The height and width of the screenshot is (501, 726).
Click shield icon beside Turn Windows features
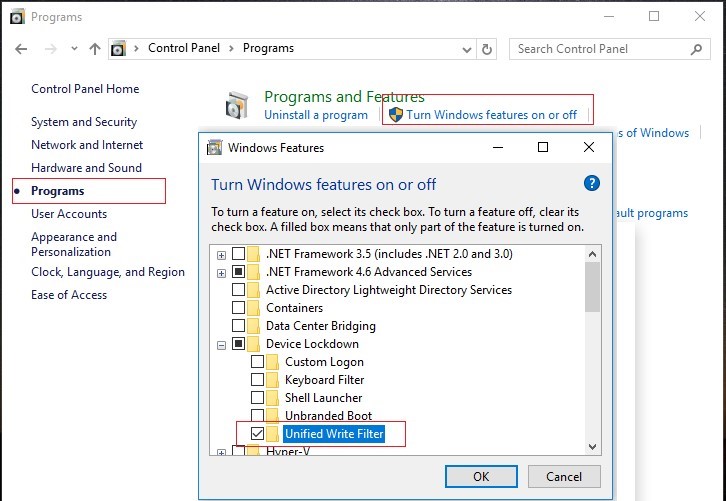point(395,115)
